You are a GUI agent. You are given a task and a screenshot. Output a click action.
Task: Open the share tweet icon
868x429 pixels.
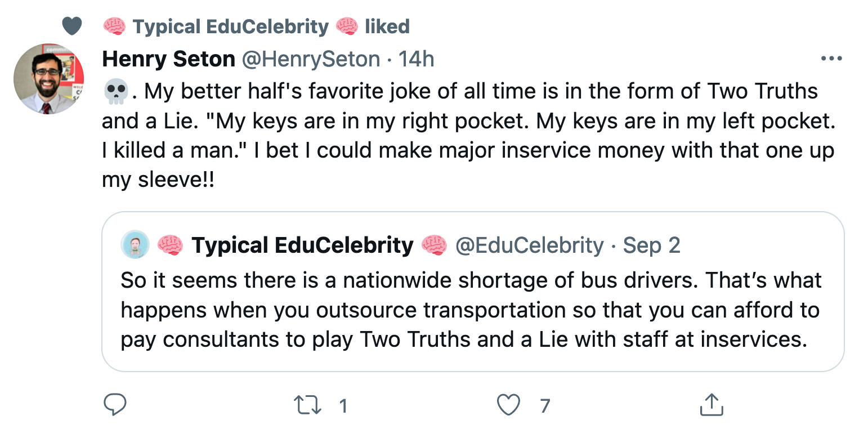pyautogui.click(x=710, y=405)
